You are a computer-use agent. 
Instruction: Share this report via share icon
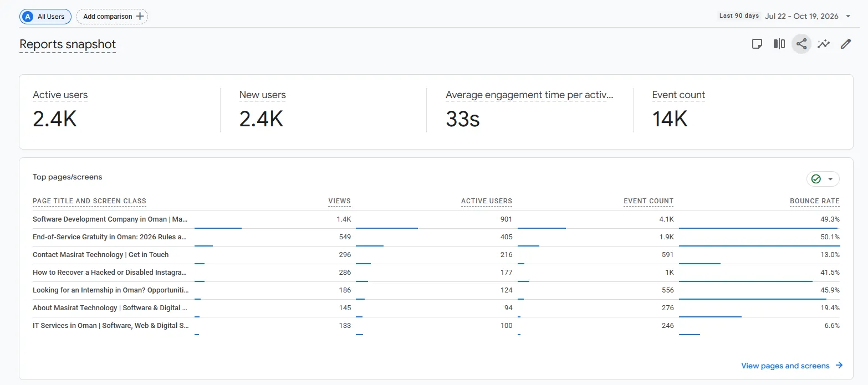click(801, 44)
